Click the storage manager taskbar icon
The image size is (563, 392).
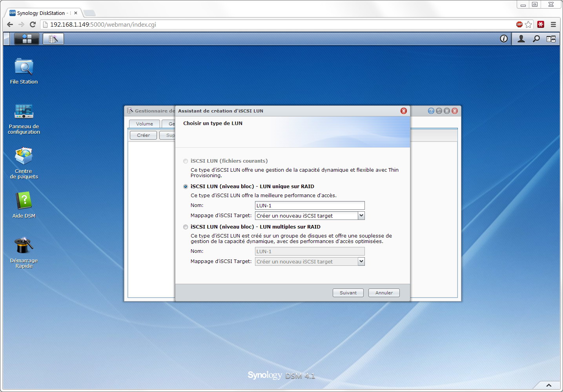coord(53,38)
